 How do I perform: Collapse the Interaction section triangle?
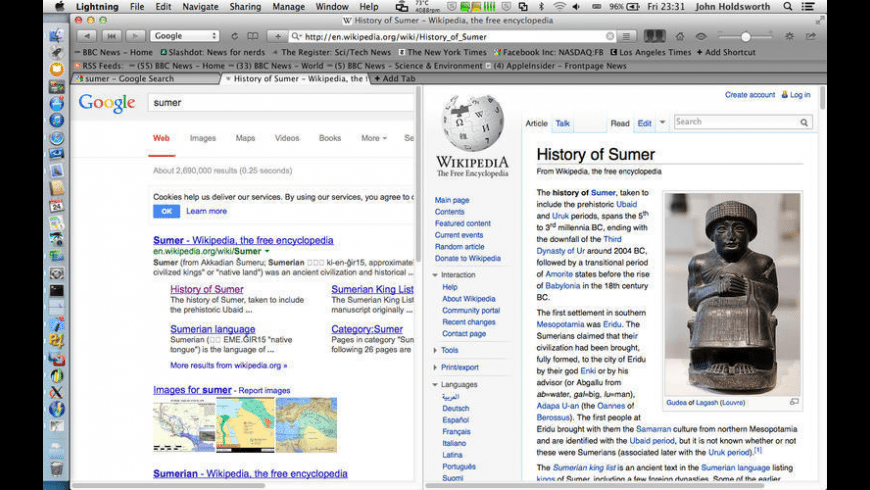[435, 275]
